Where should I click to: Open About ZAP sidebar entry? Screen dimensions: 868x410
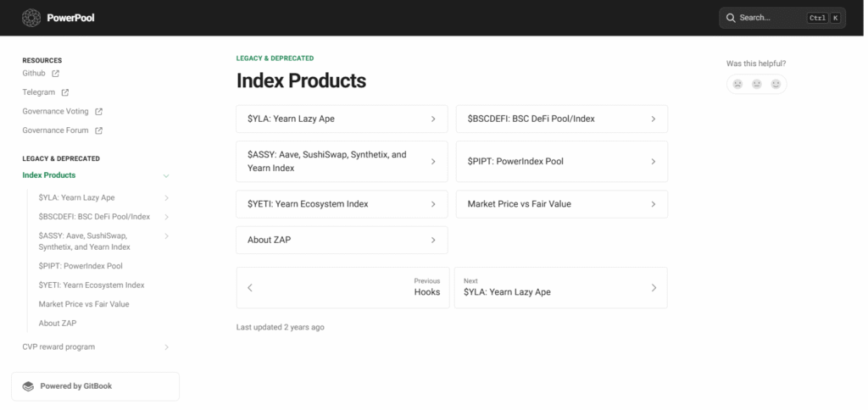58,323
